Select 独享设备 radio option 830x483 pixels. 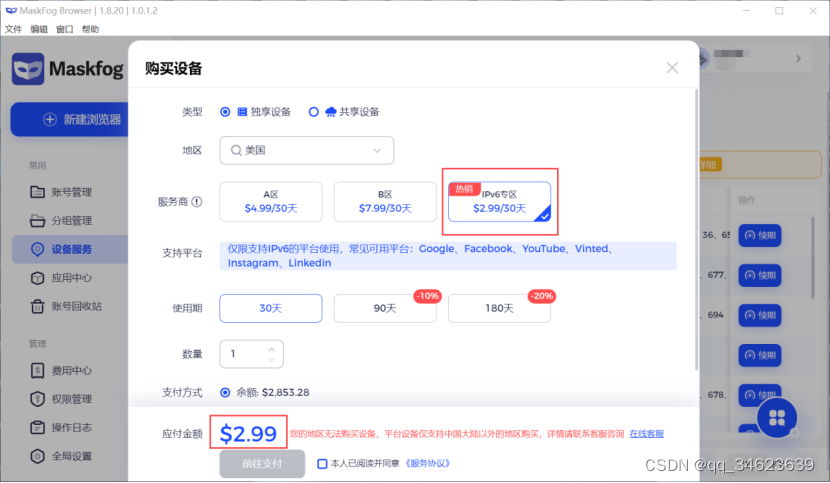point(225,112)
